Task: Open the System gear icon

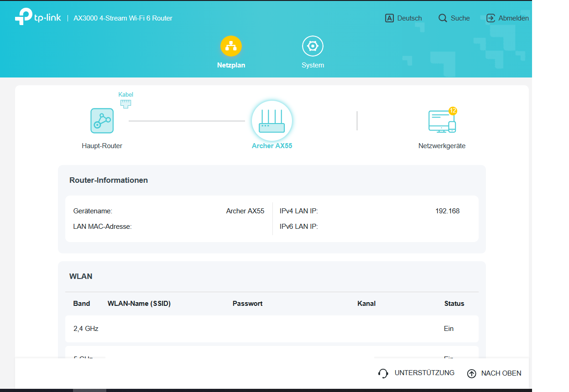Action: click(x=313, y=46)
